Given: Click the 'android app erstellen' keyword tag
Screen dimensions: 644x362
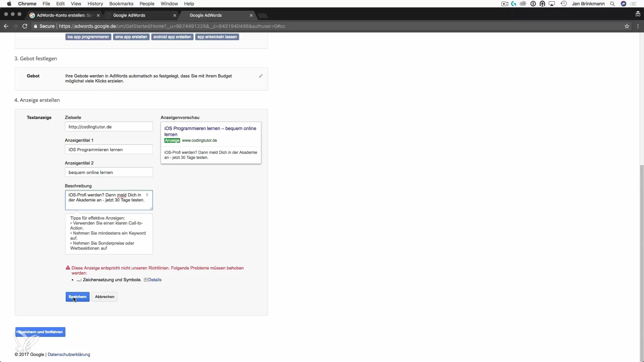Looking at the screenshot, I should (x=172, y=37).
